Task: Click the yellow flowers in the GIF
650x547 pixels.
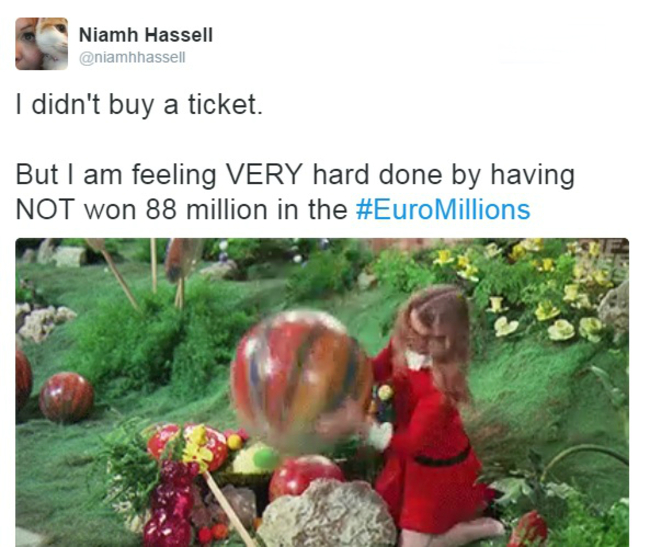Action: [x=539, y=290]
